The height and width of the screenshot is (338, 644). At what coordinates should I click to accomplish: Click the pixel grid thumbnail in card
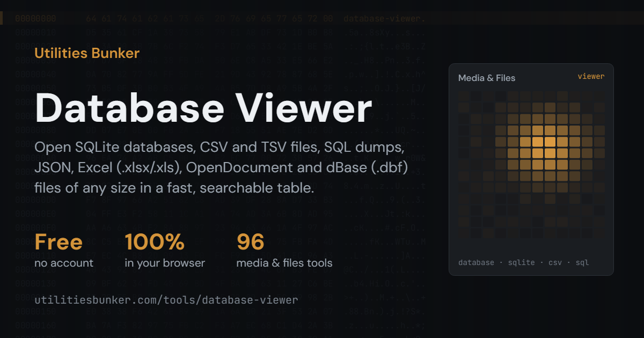click(x=531, y=164)
